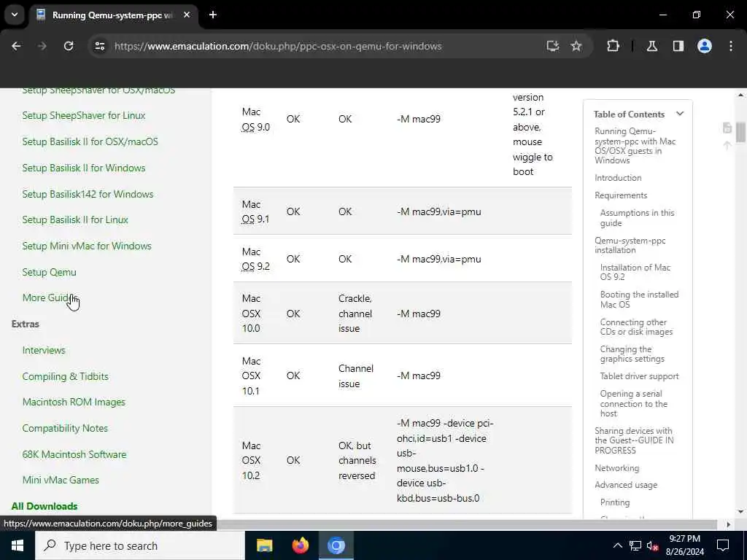Jump to Requirements in contents
Image resolution: width=747 pixels, height=560 pixels.
coord(621,195)
